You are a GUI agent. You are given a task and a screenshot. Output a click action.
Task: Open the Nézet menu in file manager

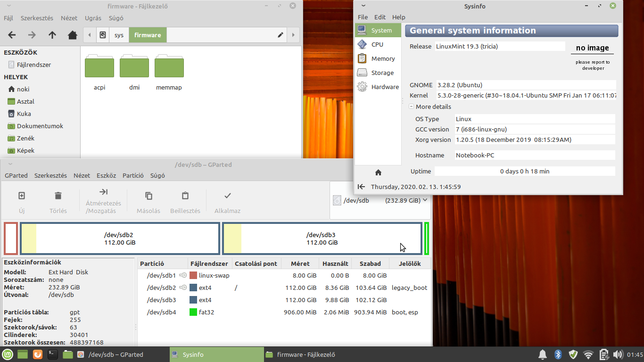coord(69,18)
